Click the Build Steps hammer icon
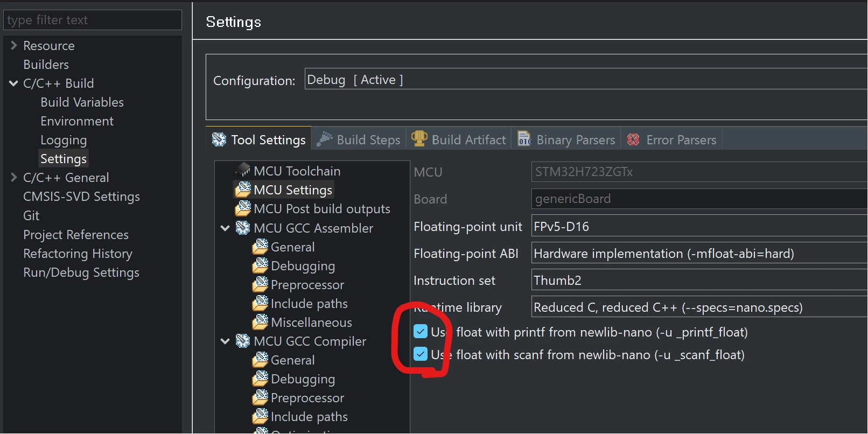 [x=325, y=139]
